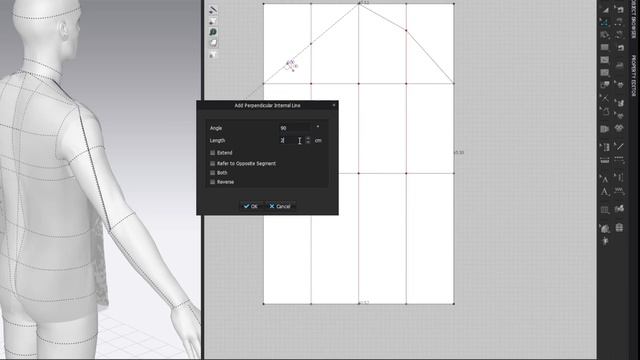Select the plain A text tool
Image resolution: width=640 pixels, height=360 pixels.
coord(604,192)
